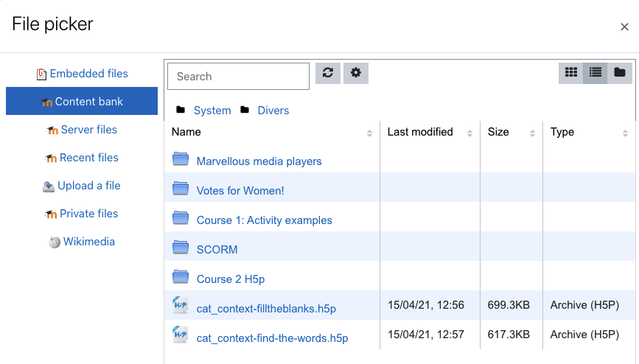639x364 pixels.
Task: Click the H5P icon for cat_context-find-the-words.h5p
Action: 181,335
